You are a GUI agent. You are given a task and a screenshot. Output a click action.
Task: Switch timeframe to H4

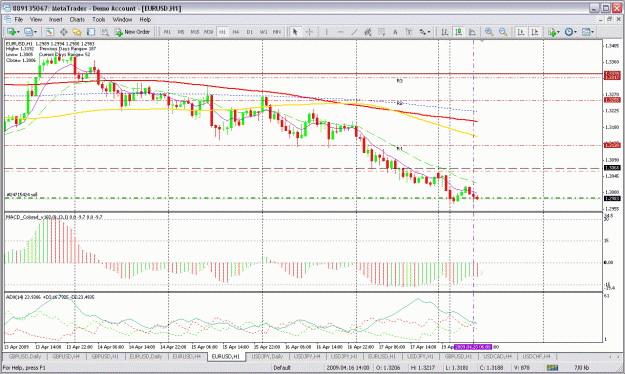coord(236,32)
